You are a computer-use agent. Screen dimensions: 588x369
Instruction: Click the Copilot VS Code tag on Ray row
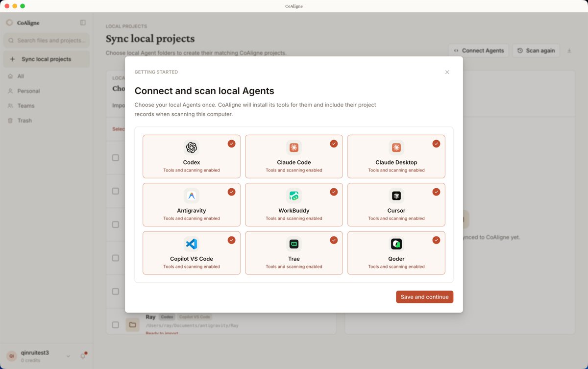tap(194, 317)
